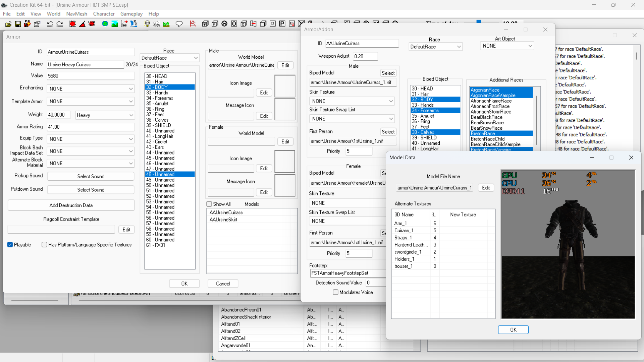Viewport: 644px width, 362px height.
Task: Uncheck the Playable checkbox
Action: click(x=10, y=245)
